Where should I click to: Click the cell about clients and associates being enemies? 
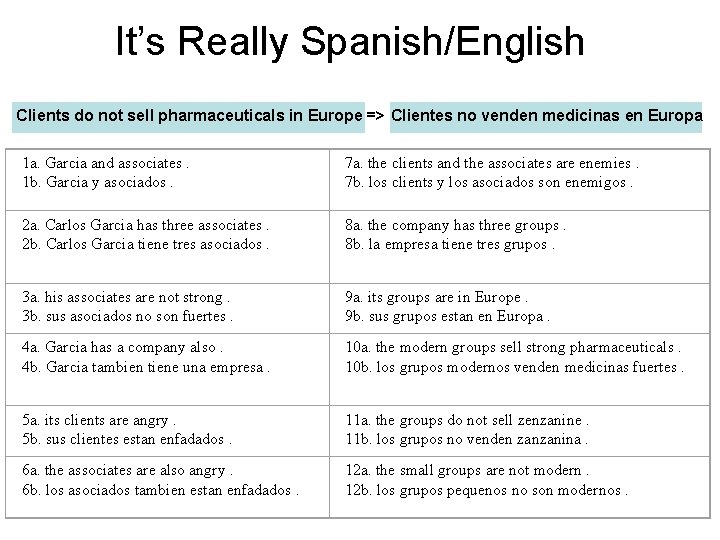518,172
